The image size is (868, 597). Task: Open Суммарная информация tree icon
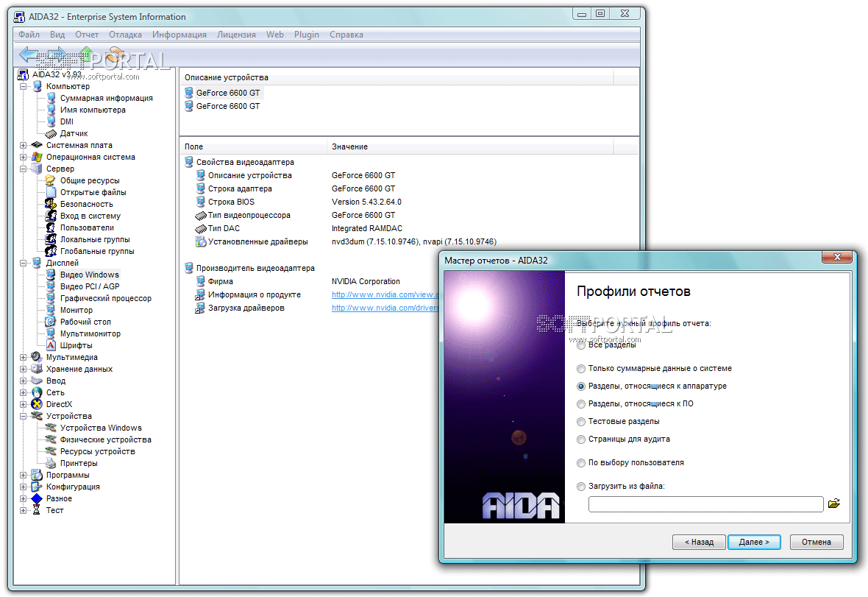[51, 98]
